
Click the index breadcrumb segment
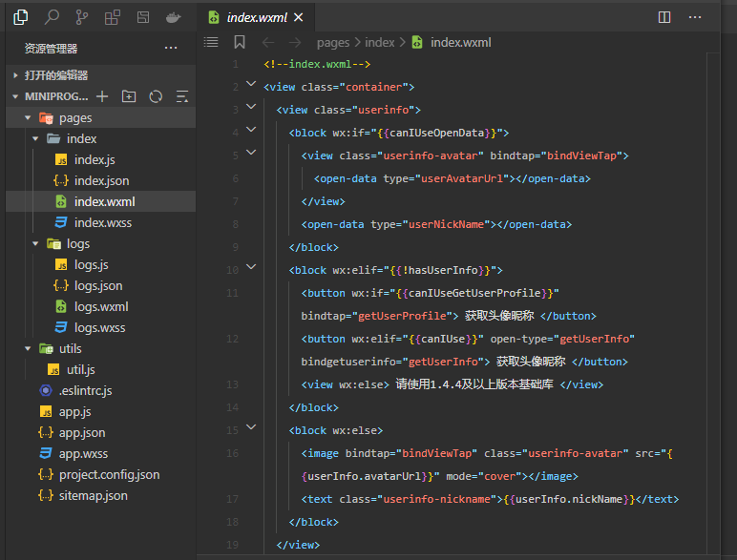(379, 43)
